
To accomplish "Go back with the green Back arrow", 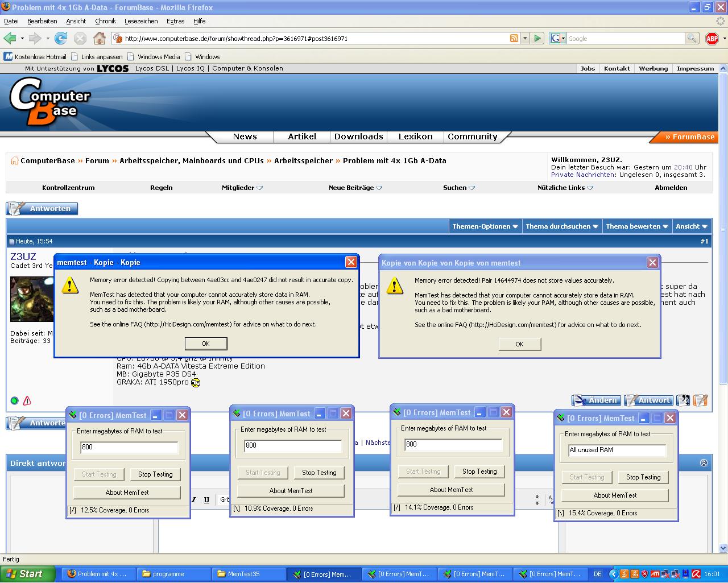I will click(10, 38).
